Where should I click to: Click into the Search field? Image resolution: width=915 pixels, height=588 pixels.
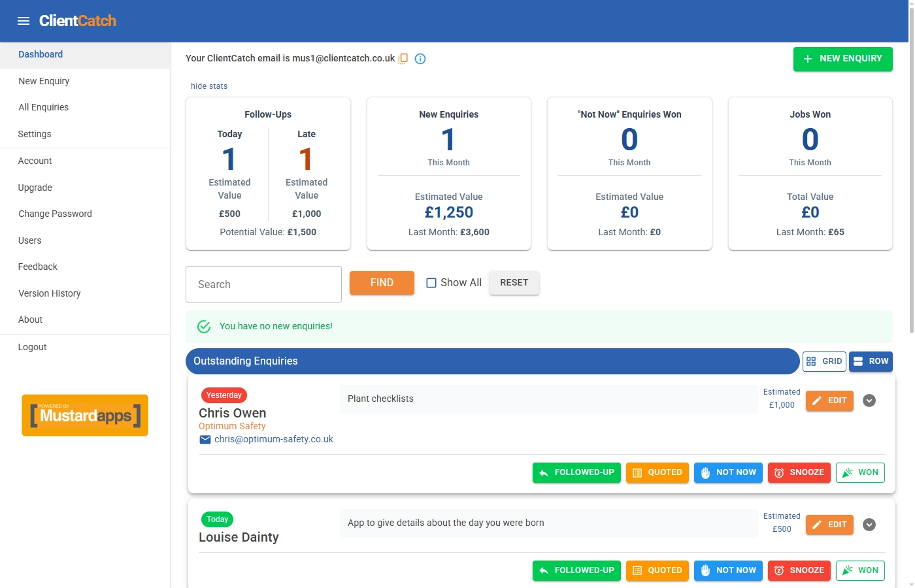(263, 284)
